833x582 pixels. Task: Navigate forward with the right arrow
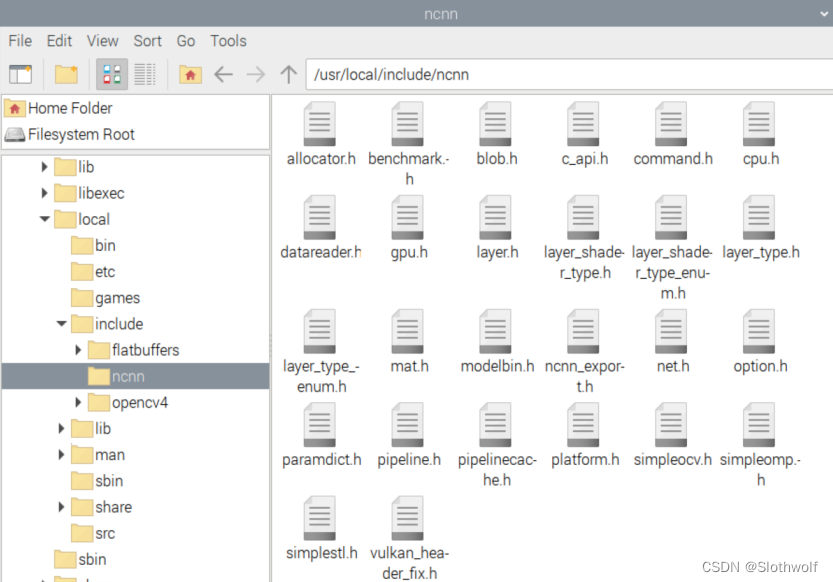(x=256, y=74)
